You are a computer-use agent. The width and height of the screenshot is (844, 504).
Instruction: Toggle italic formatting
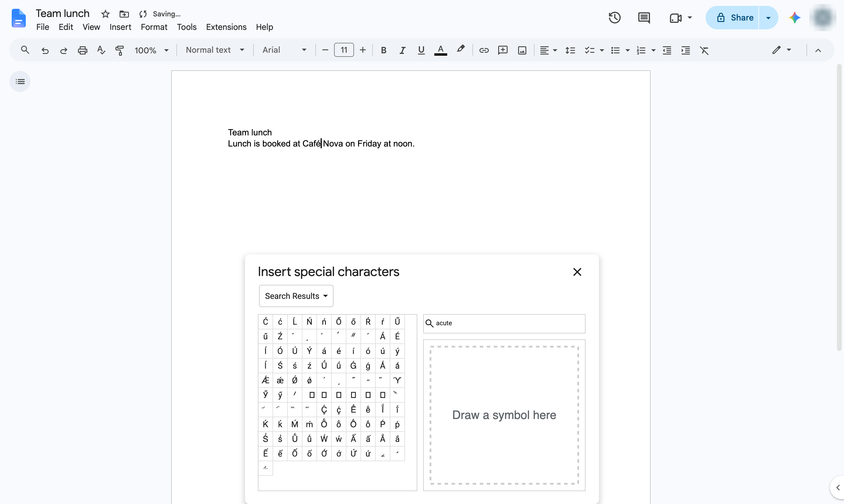point(402,50)
